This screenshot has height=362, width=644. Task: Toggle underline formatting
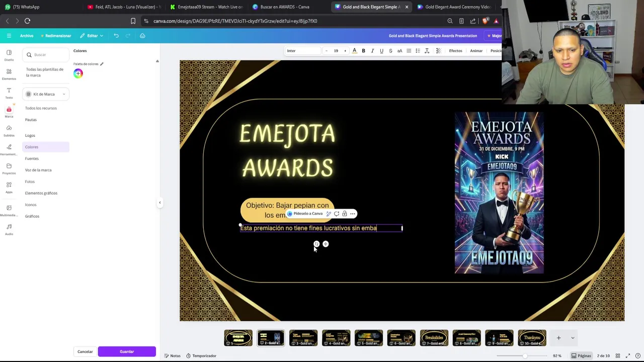381,51
